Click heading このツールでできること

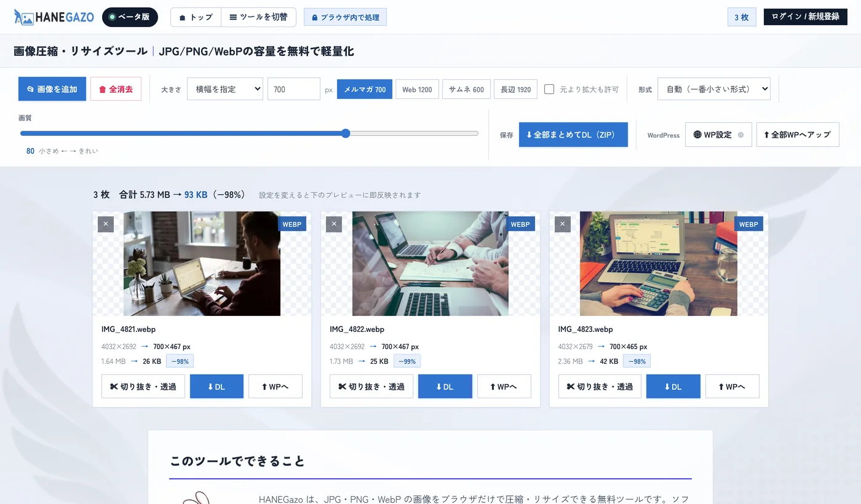tap(237, 461)
